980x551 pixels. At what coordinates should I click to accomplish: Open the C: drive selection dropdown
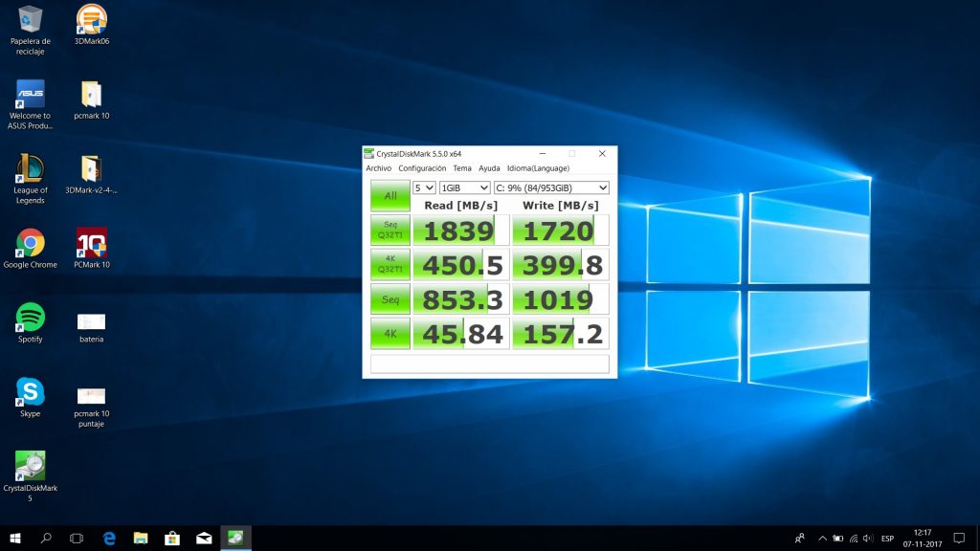coord(551,188)
